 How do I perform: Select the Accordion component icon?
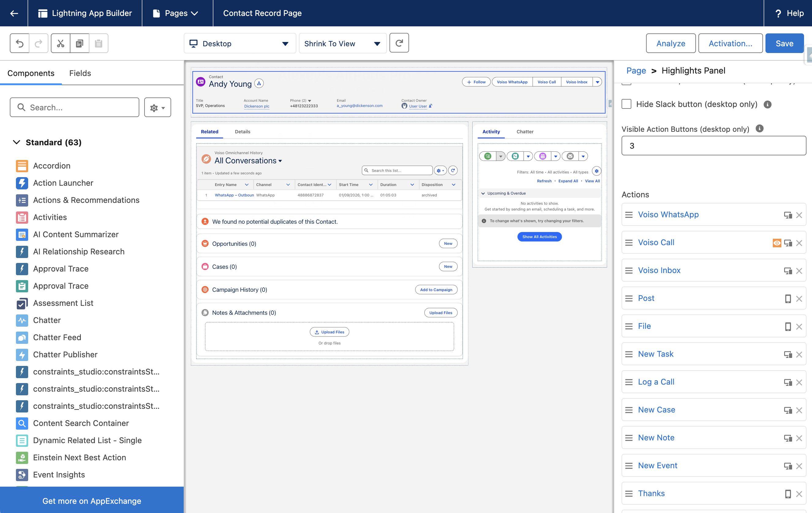tap(22, 166)
